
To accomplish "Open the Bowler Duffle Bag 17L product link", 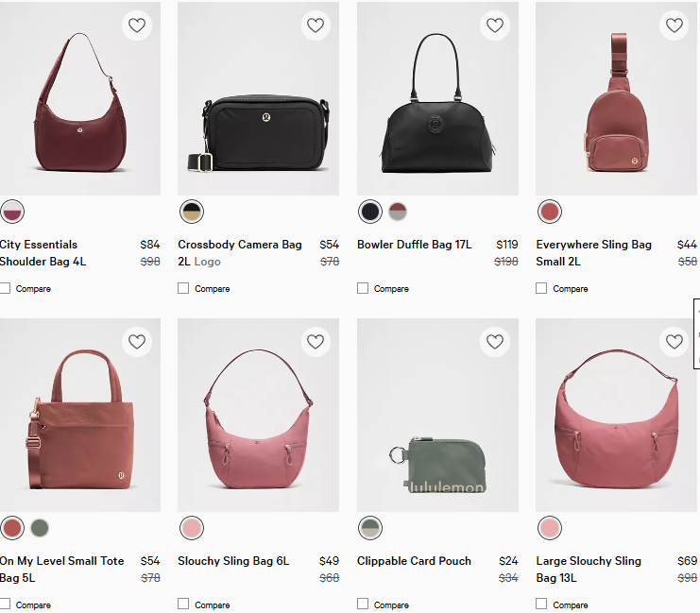I will (x=415, y=245).
